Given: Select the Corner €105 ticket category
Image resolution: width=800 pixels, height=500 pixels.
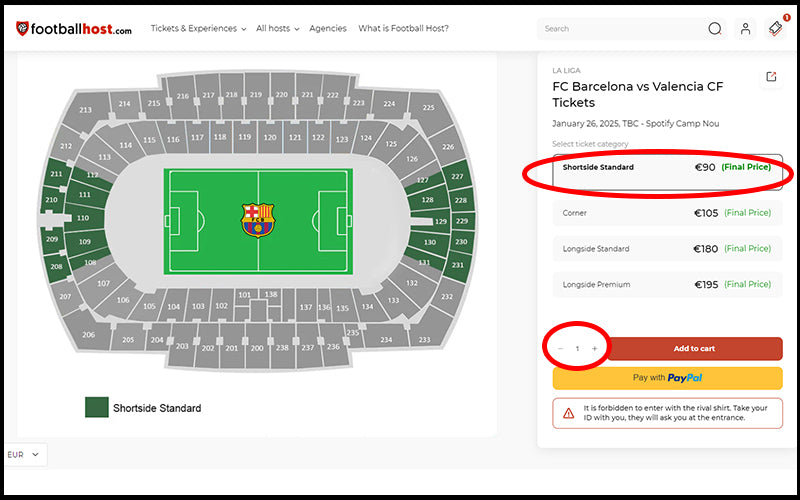Looking at the screenshot, I should click(x=667, y=213).
